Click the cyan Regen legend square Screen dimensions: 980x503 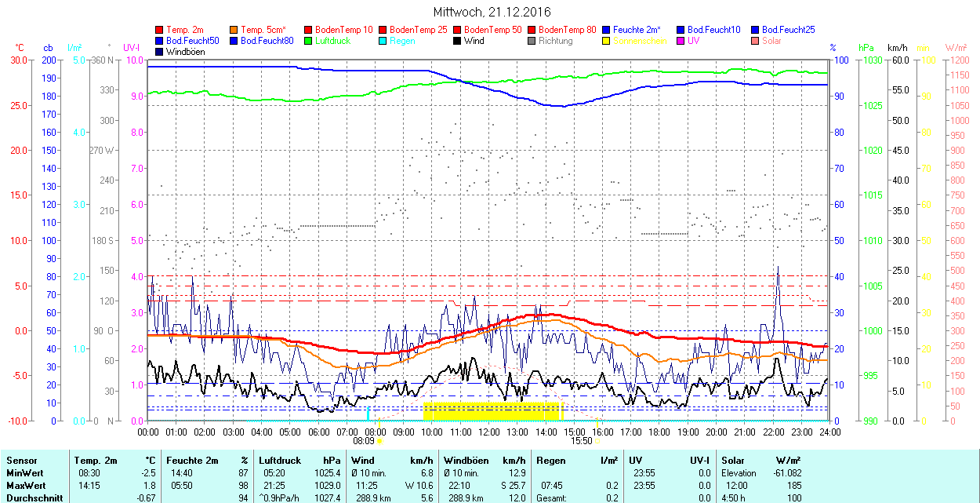point(383,41)
